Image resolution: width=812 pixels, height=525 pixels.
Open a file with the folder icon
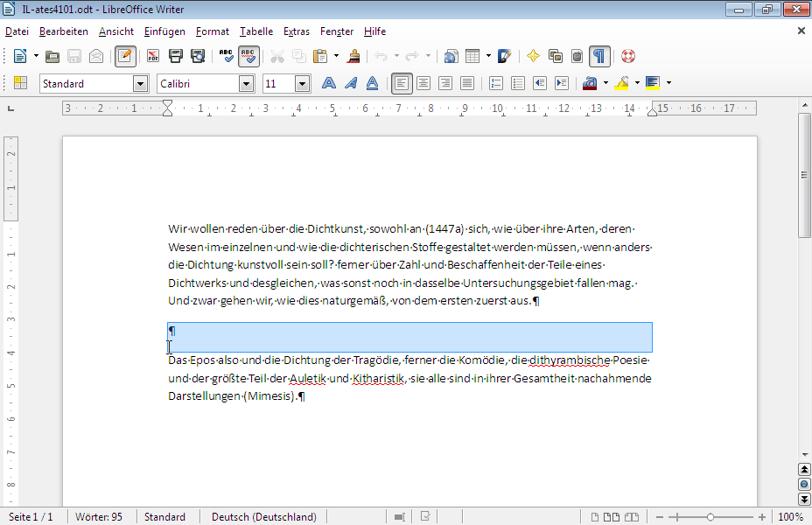52,56
